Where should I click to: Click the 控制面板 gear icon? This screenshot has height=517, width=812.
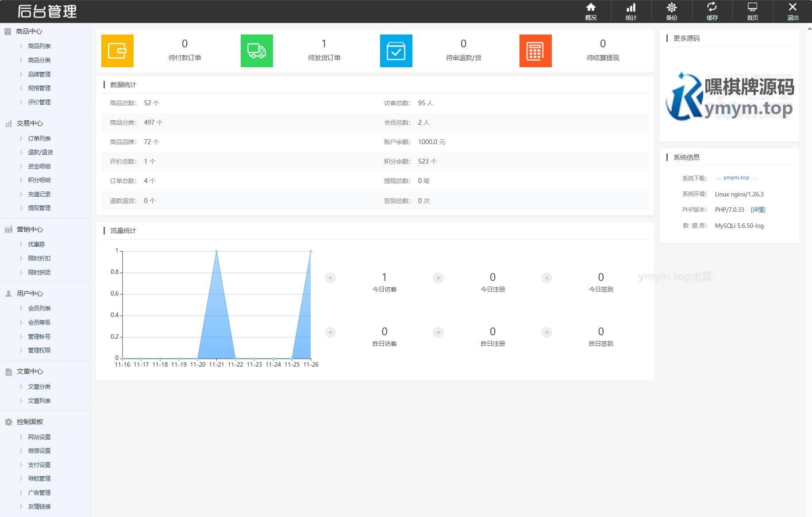click(x=8, y=422)
